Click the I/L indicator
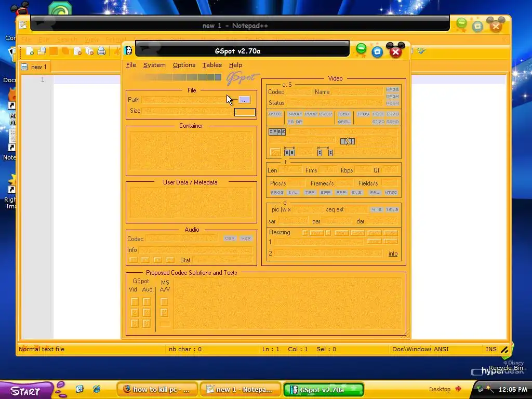The image size is (532, 399). 292,192
